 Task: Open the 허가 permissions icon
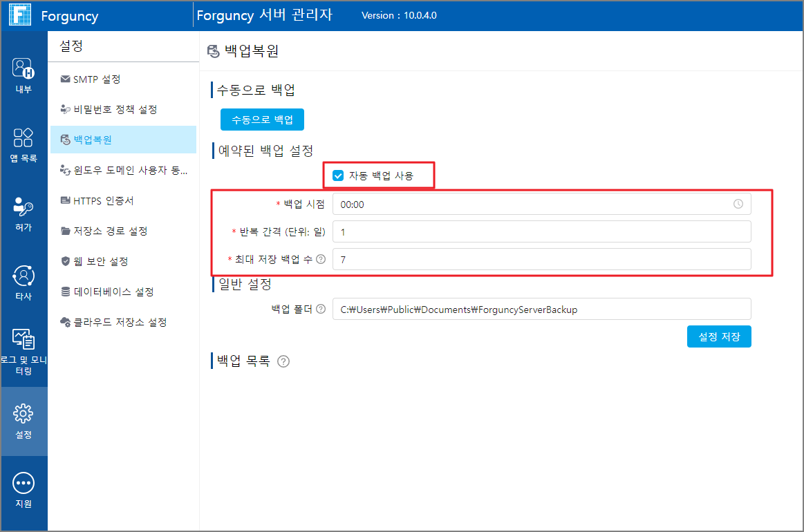tap(24, 207)
